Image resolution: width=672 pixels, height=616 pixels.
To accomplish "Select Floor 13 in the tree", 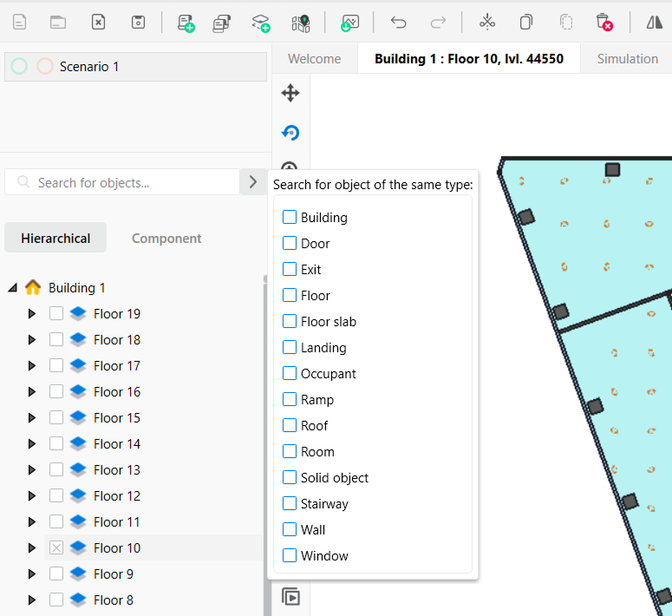I will tap(117, 469).
